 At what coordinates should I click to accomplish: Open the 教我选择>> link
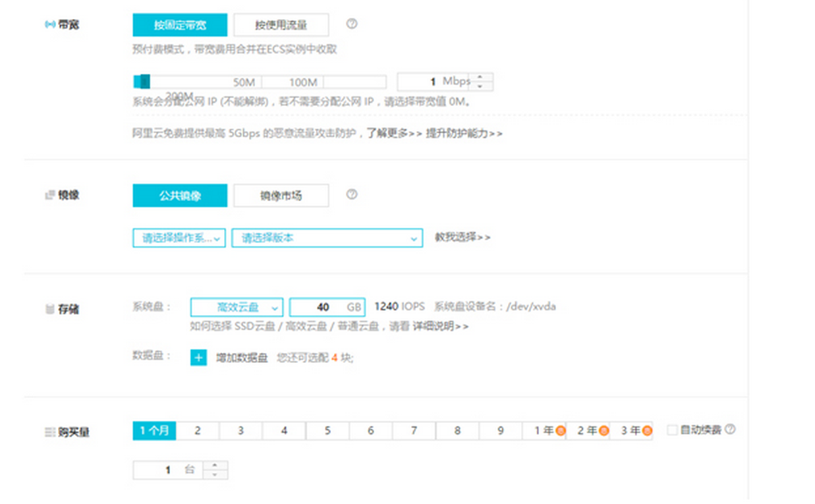click(x=463, y=237)
